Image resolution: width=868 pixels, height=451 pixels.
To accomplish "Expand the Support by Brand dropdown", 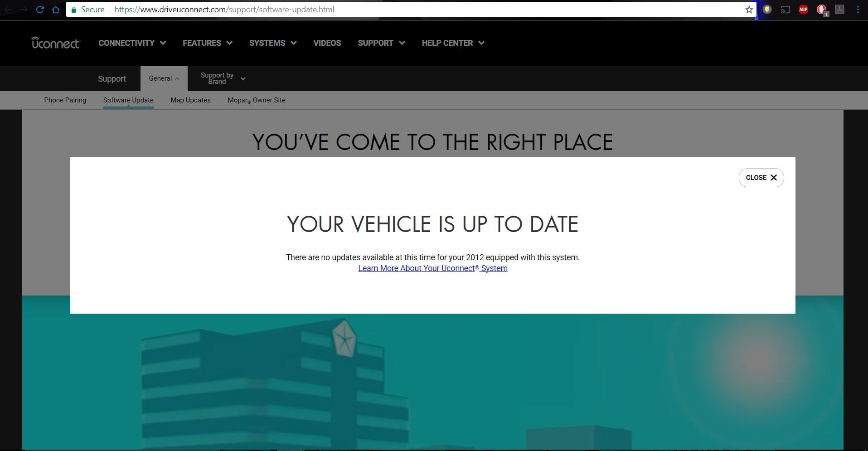I will 223,78.
